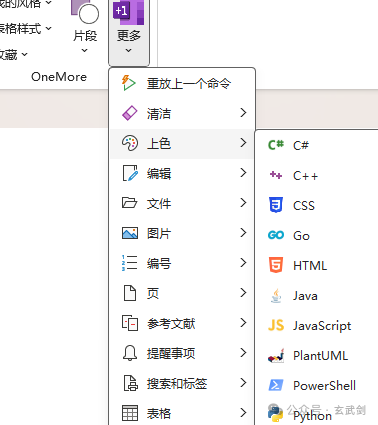
Task: Open the 更多 dropdown chevron
Action: pyautogui.click(x=129, y=50)
